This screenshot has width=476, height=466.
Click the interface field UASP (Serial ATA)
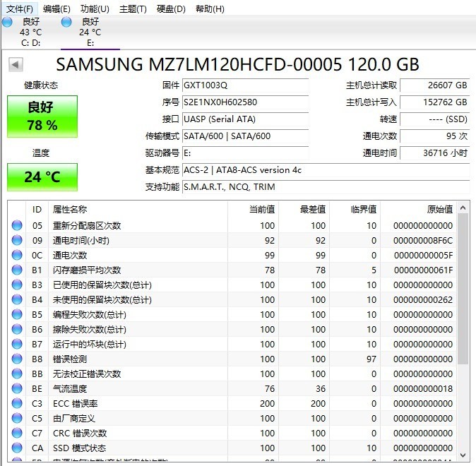pos(245,119)
